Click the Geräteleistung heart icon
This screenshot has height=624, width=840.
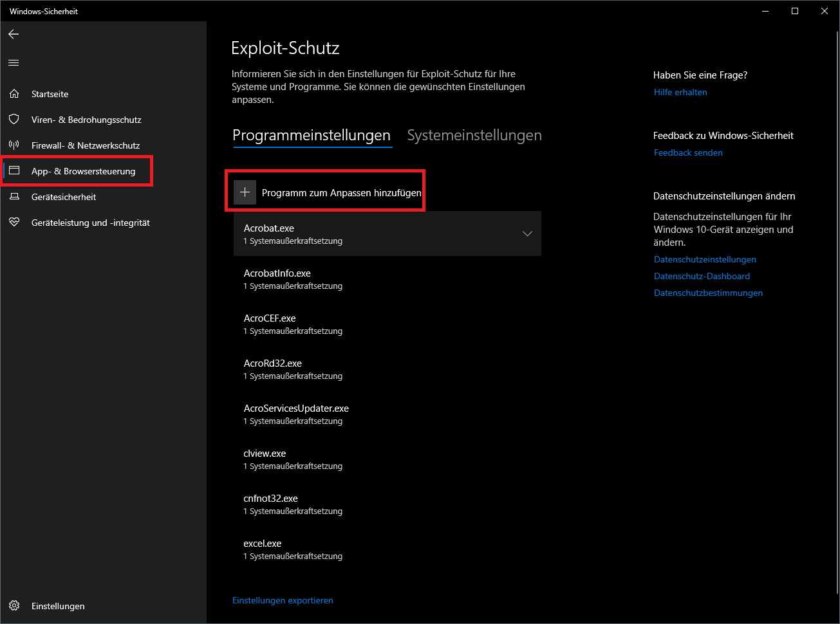click(14, 223)
